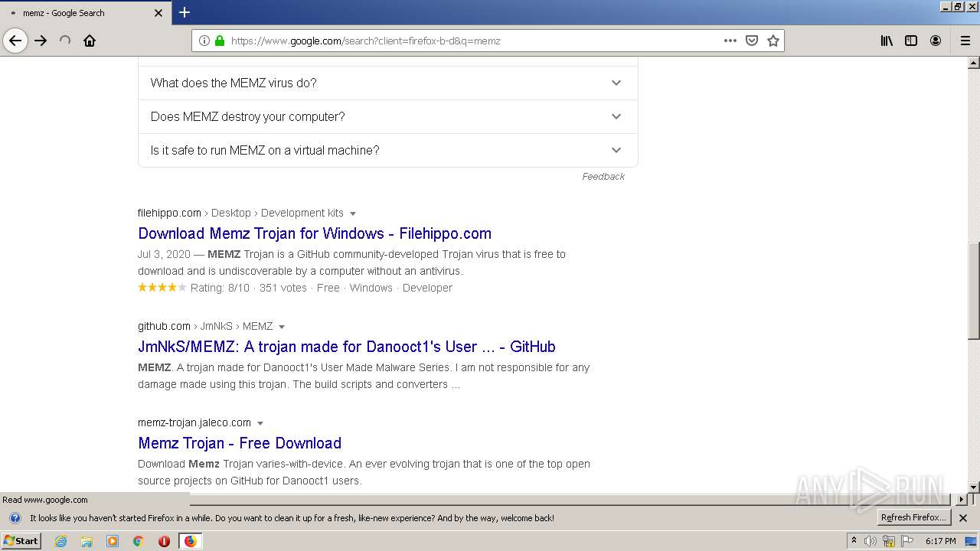Click the horizontal scrollbar right arrow
The image size is (980, 551).
pos(962,500)
